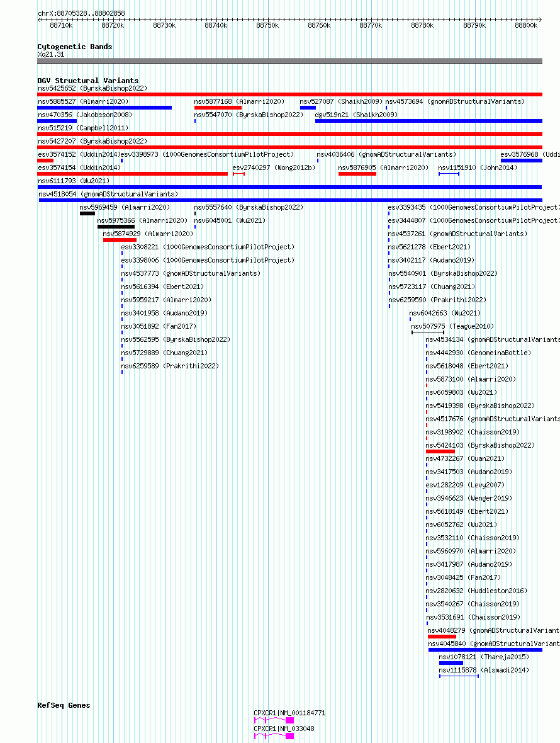Open nsv5975366 (Almarri2020) variant
560x743 pixels.
[x=142, y=221]
